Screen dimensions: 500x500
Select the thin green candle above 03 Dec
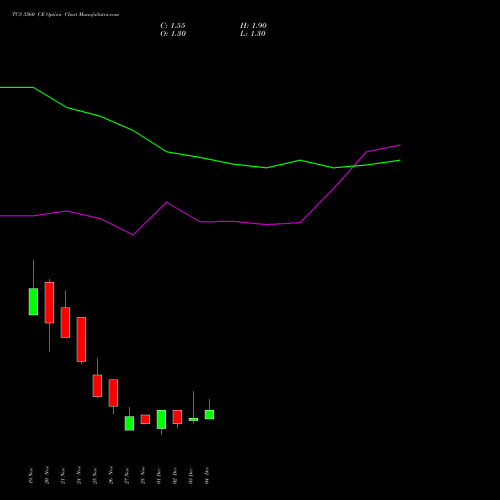pyautogui.click(x=193, y=419)
